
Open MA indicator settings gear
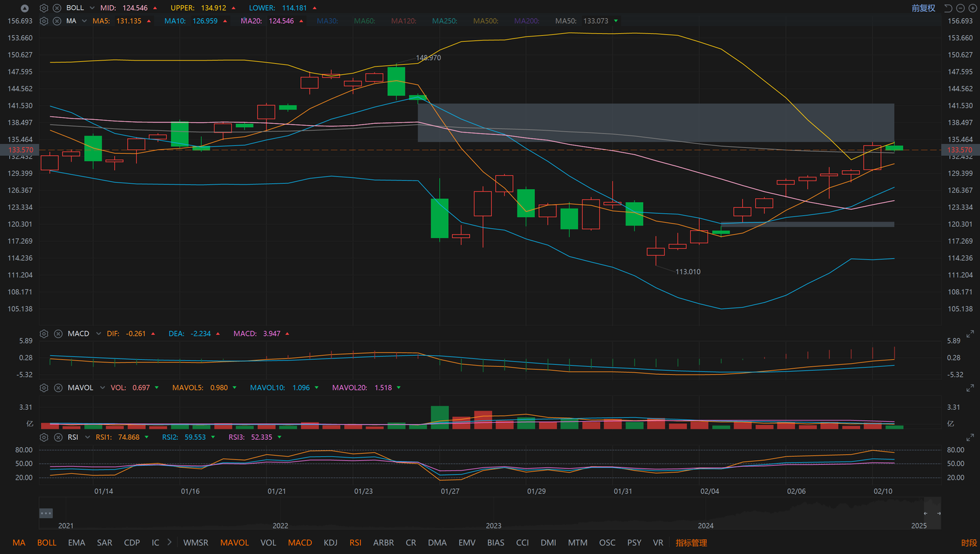(x=44, y=21)
